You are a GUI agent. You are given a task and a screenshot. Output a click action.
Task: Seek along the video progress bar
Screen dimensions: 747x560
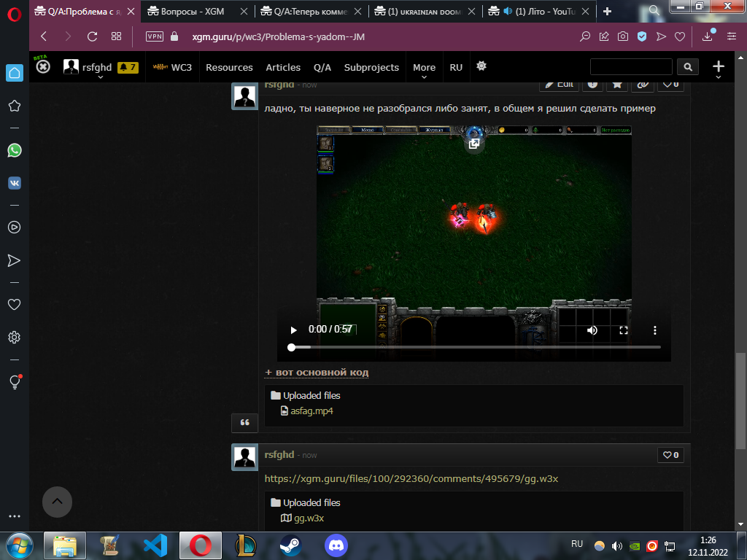[x=475, y=347]
